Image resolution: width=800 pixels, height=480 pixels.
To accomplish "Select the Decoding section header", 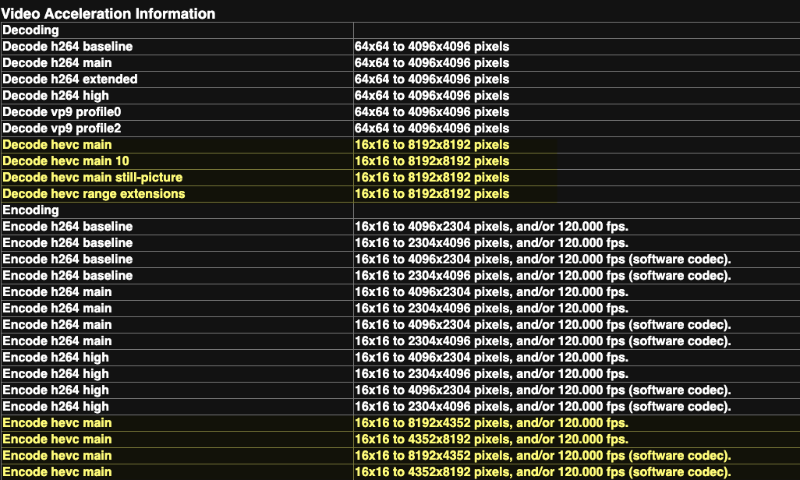I will [x=31, y=30].
